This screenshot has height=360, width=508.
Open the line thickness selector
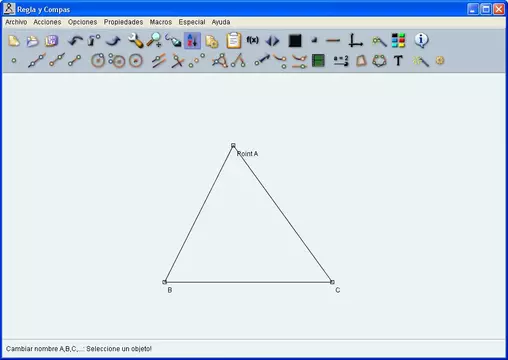(x=333, y=41)
